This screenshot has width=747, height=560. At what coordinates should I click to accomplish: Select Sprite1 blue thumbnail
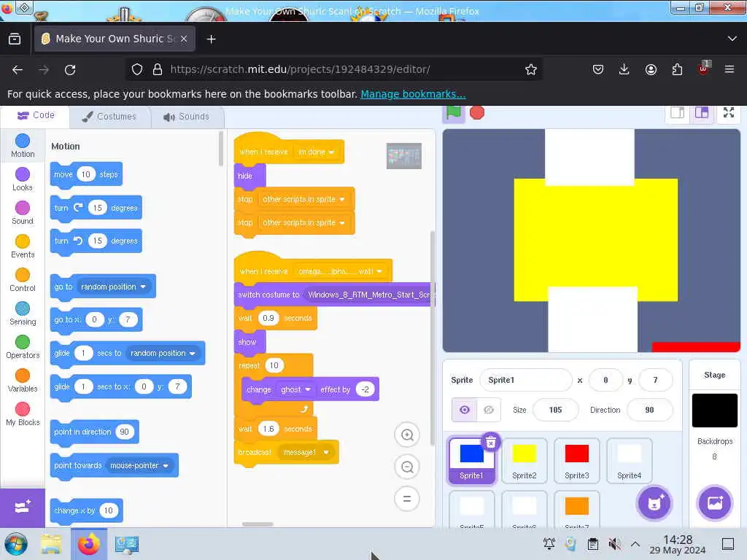pos(472,461)
